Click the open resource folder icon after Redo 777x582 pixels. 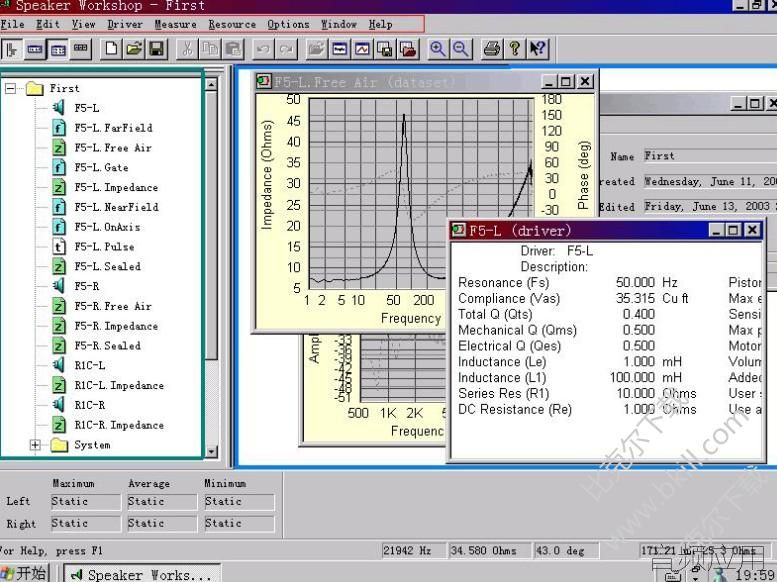316,49
